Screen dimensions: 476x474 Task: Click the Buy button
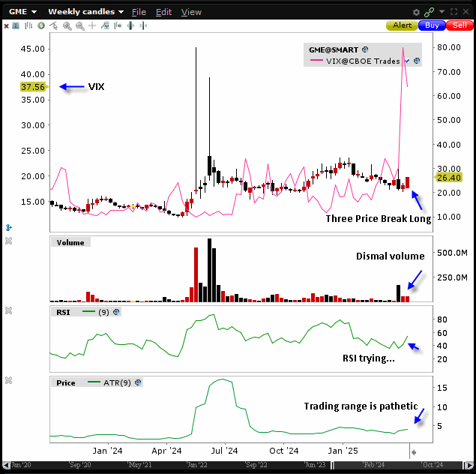click(432, 25)
